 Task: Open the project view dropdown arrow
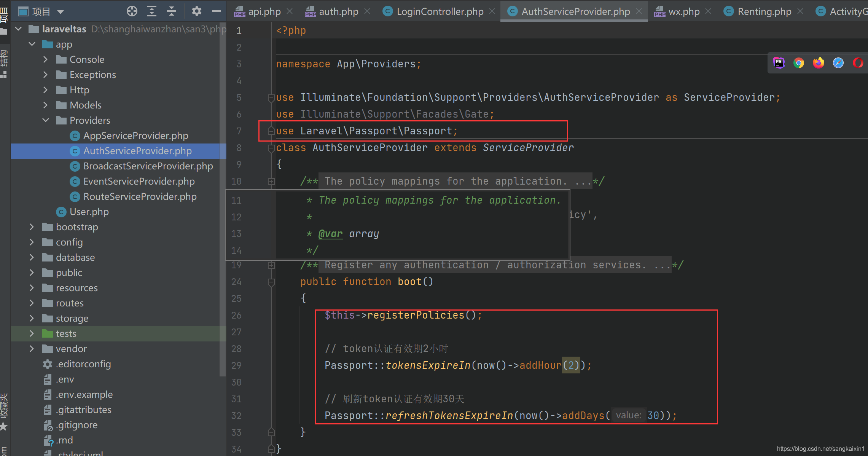61,12
